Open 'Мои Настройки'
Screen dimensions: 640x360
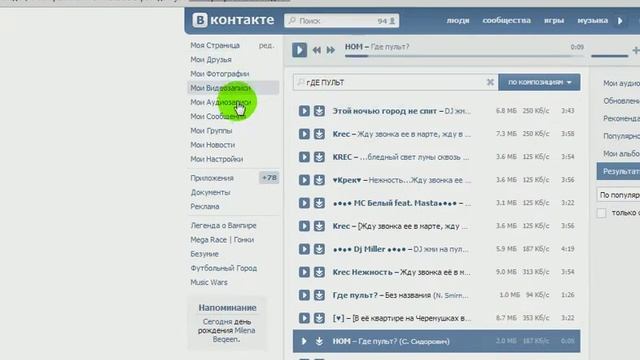pos(217,159)
